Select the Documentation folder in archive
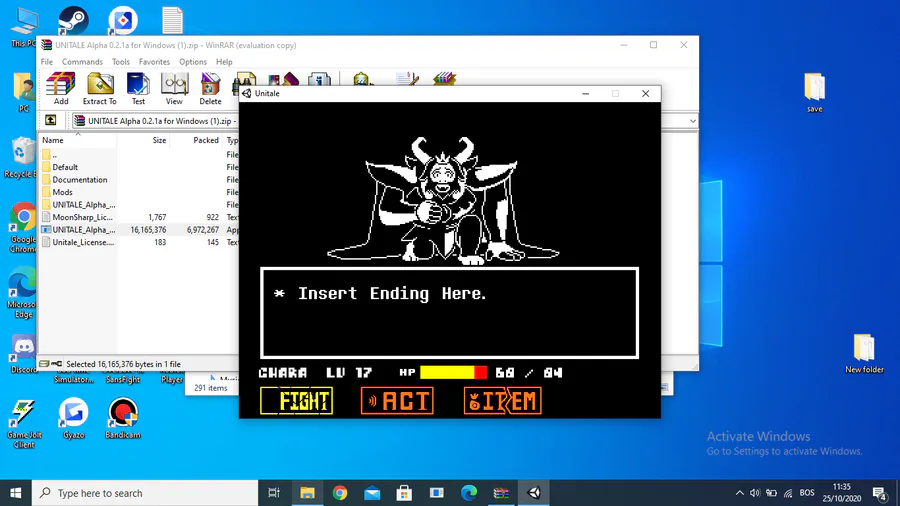Viewport: 900px width, 506px height. (x=139, y=180)
